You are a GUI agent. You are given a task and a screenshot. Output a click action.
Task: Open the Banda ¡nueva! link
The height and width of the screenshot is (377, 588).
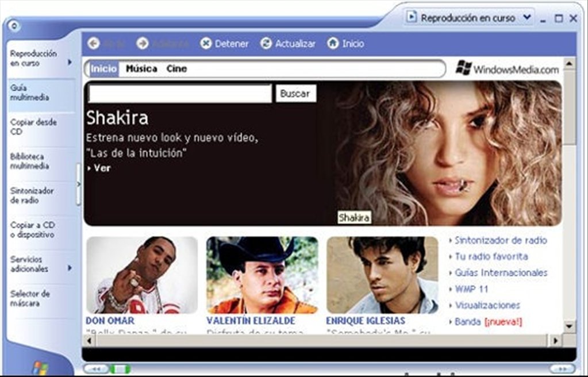coord(488,322)
